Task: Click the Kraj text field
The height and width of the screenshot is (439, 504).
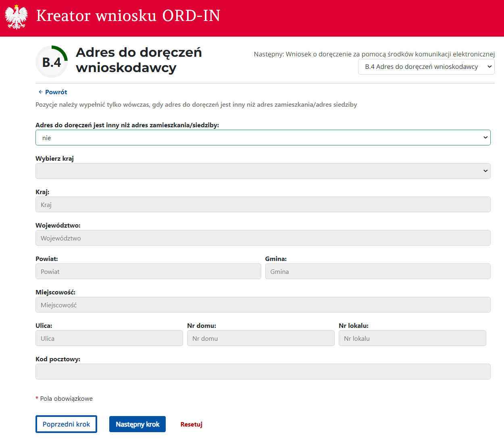Action: point(262,205)
